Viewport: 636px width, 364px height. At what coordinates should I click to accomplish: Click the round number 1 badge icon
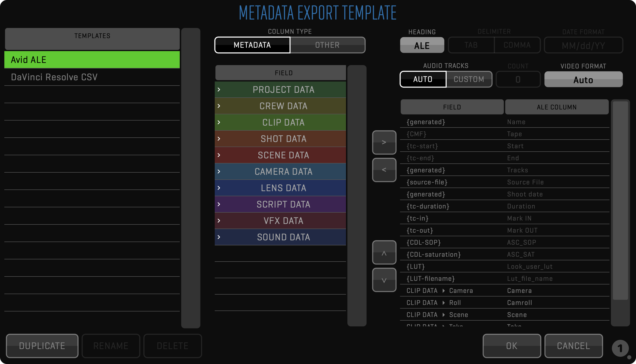pos(620,348)
